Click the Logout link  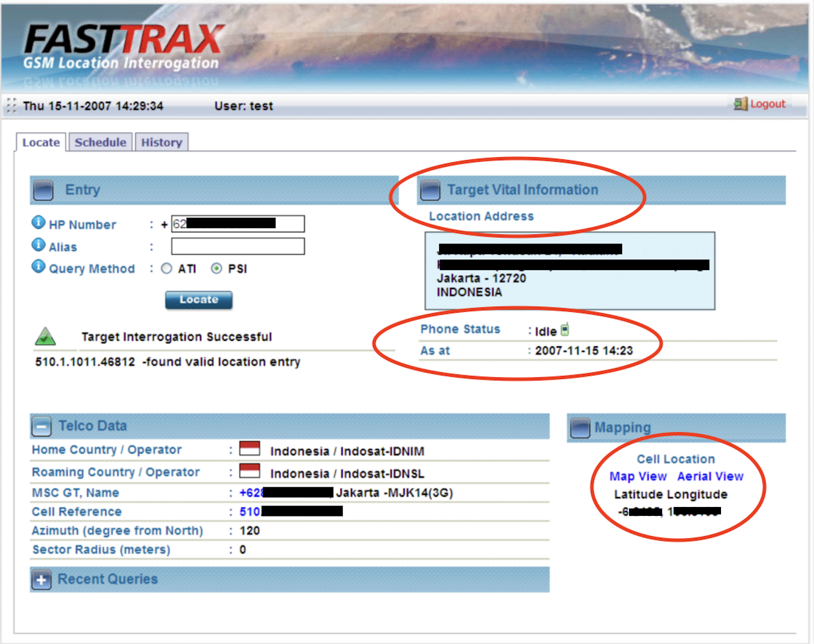(x=768, y=104)
